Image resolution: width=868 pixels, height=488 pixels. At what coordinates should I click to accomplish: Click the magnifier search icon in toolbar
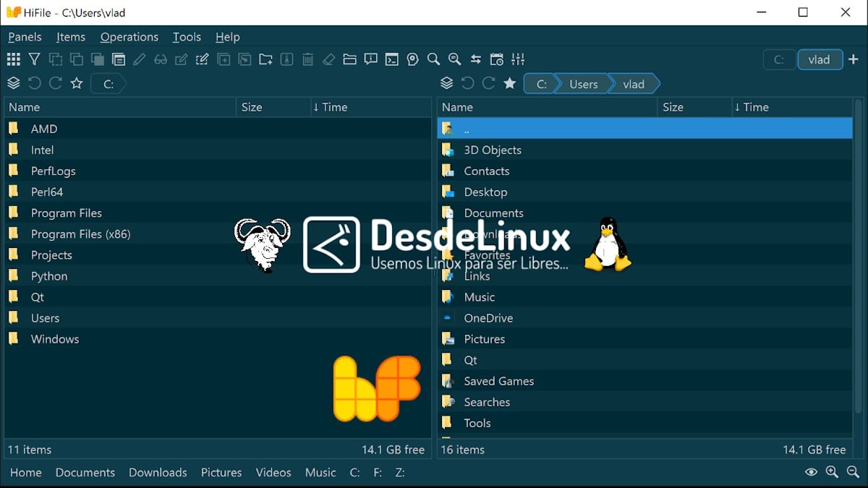(433, 59)
